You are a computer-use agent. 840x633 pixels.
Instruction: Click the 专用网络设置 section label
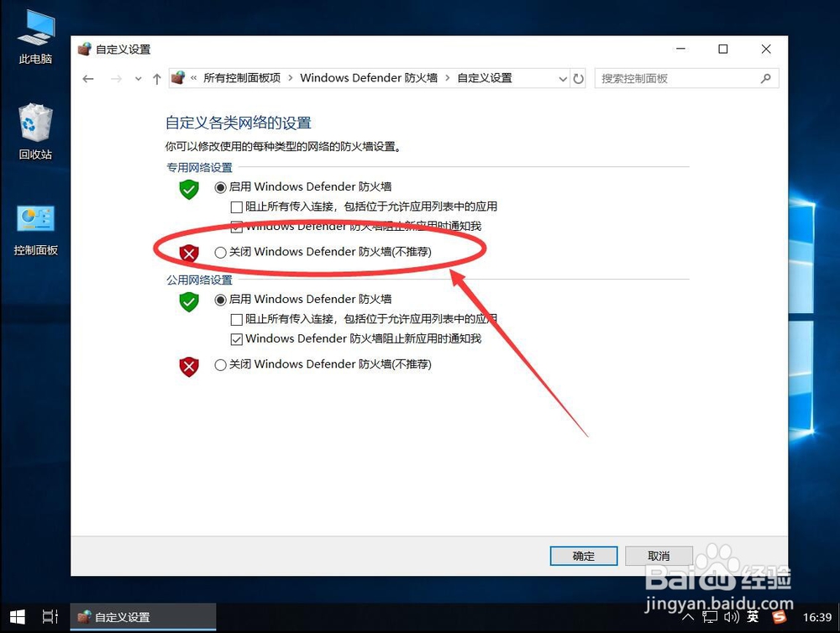coord(199,168)
